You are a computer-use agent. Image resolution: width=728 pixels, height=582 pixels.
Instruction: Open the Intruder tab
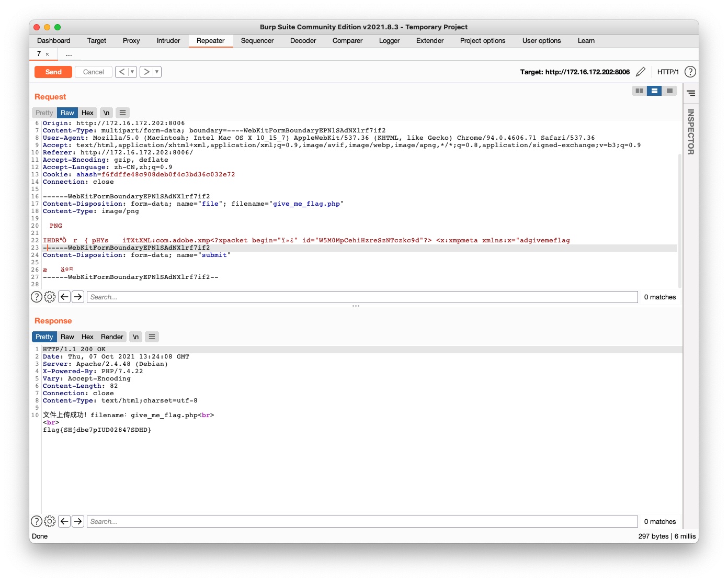click(x=168, y=40)
